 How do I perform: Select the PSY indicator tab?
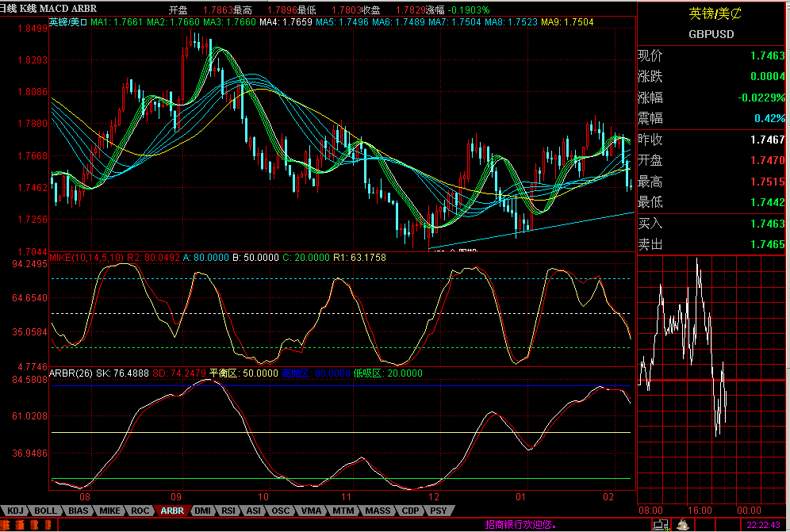(x=439, y=511)
